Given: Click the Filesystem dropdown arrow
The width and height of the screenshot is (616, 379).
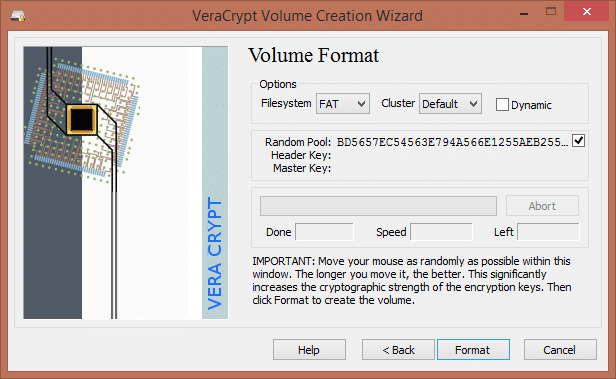Looking at the screenshot, I should pyautogui.click(x=361, y=104).
